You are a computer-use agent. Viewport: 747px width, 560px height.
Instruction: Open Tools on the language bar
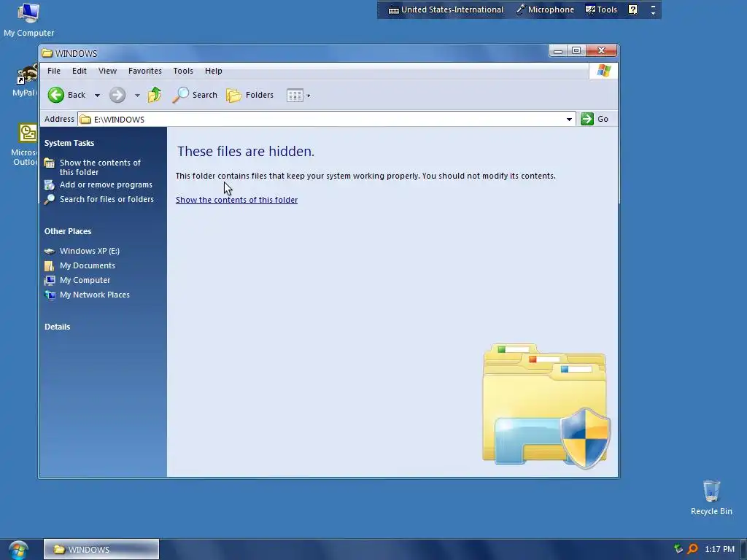(x=601, y=9)
